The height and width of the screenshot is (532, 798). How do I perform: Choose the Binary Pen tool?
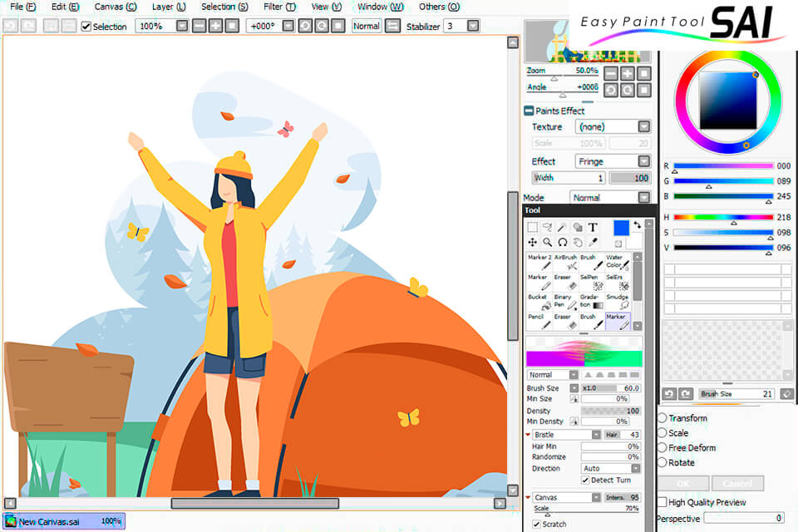click(x=565, y=302)
